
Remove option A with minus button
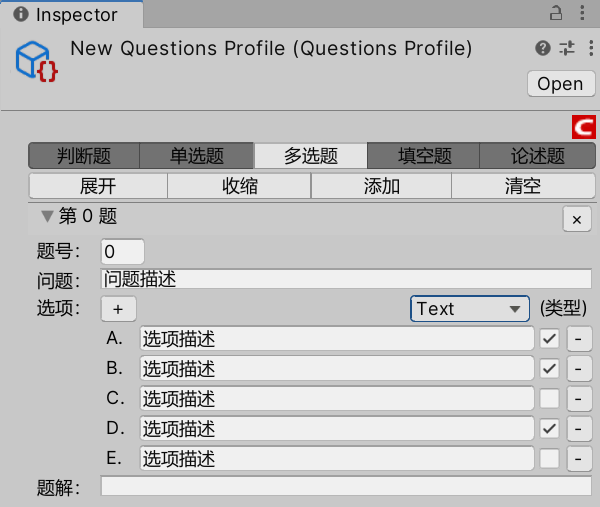point(579,339)
